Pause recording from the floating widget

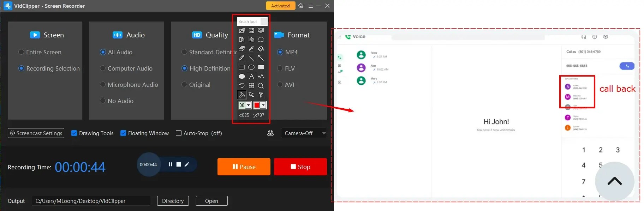[171, 164]
